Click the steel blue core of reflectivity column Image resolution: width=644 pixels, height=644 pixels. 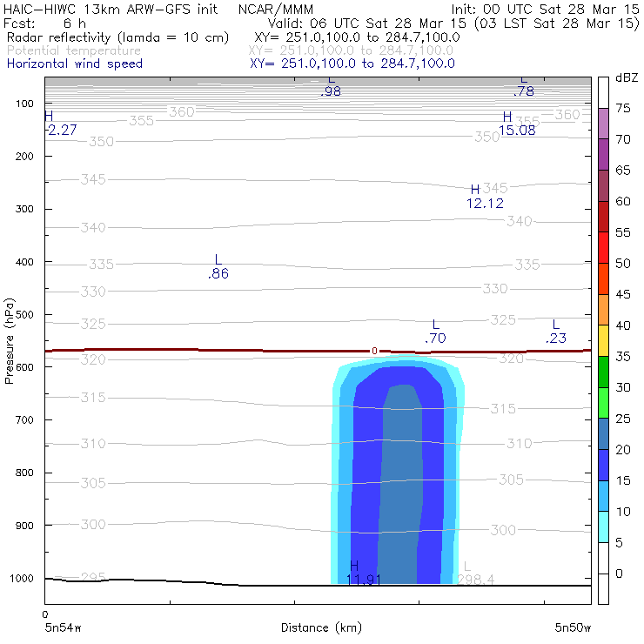pyautogui.click(x=400, y=485)
